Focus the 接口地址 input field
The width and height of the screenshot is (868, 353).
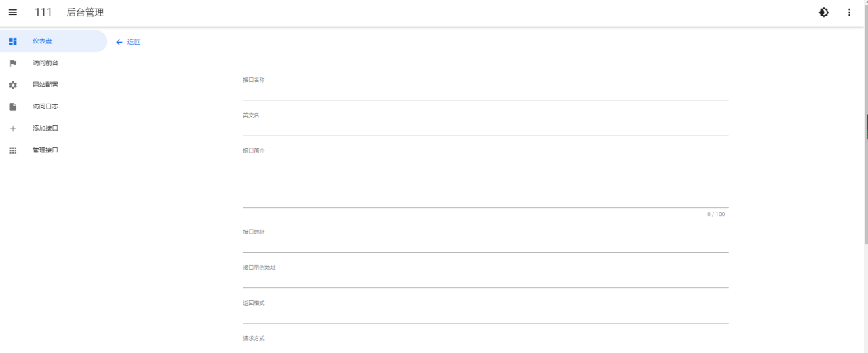(x=486, y=244)
